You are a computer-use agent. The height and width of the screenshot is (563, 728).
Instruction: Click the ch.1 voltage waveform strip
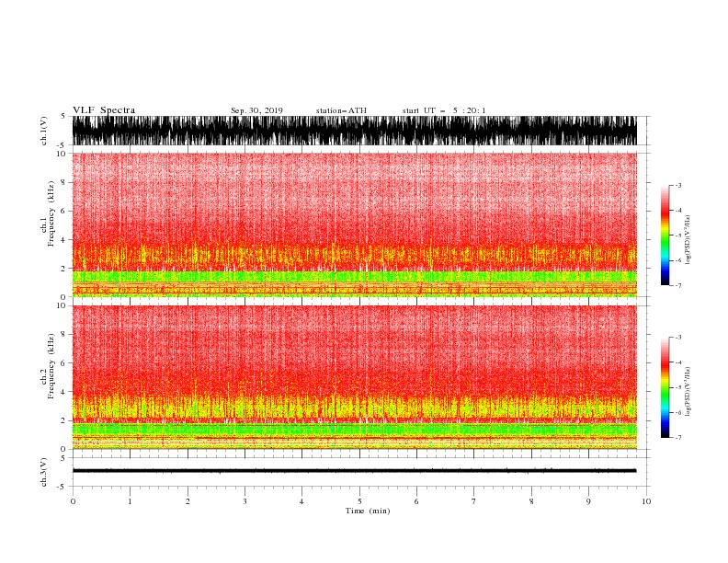tap(354, 131)
